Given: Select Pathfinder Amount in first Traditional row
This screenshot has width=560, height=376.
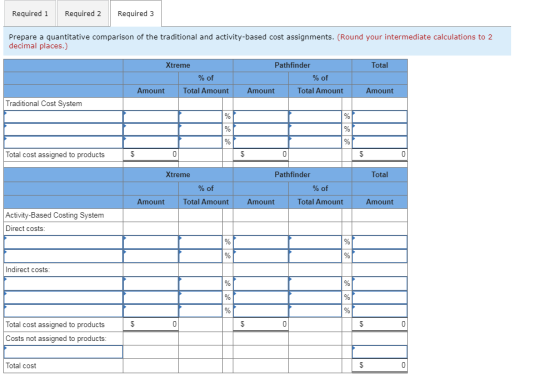Looking at the screenshot, I should [x=261, y=116].
